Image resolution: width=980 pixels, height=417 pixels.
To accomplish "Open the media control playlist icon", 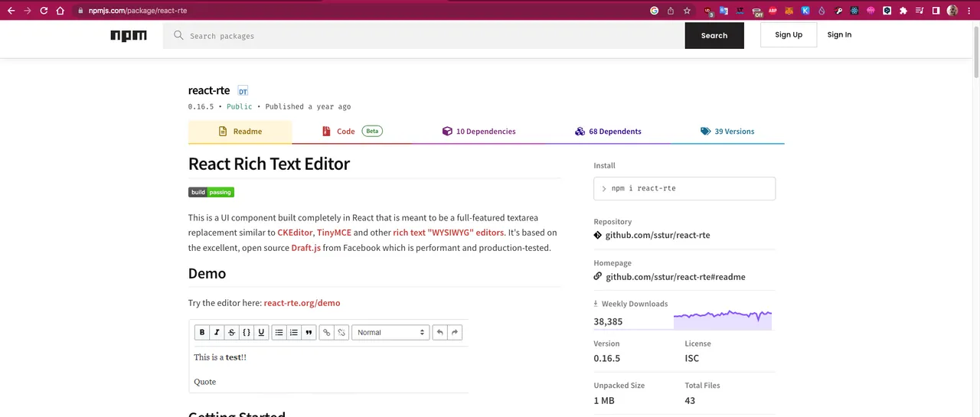I will point(920,11).
